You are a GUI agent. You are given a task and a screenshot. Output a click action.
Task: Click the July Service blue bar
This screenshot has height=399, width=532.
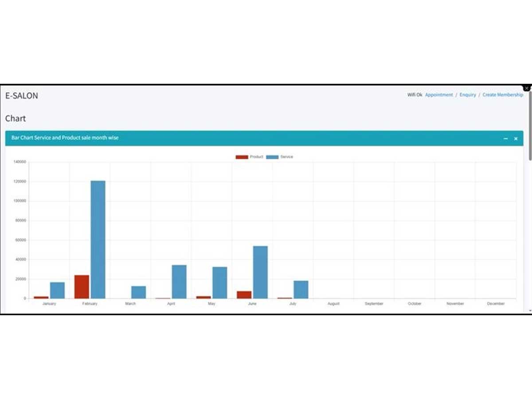[x=301, y=289]
